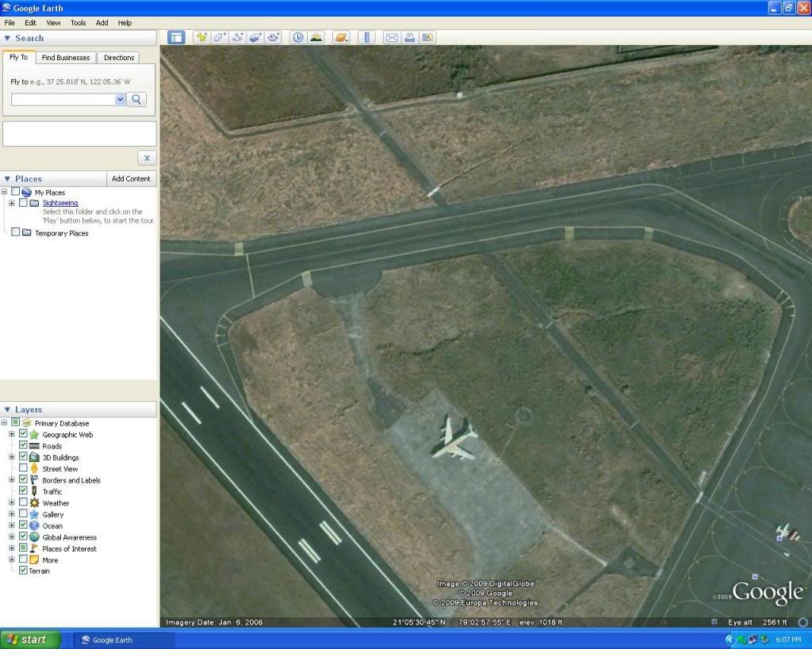Click the Print toolbar icon

point(410,37)
